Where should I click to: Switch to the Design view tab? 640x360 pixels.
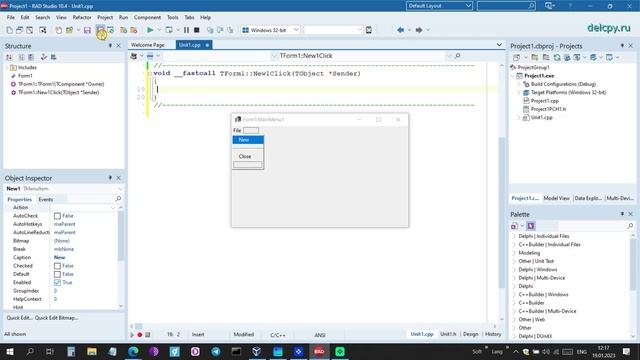tap(470, 334)
